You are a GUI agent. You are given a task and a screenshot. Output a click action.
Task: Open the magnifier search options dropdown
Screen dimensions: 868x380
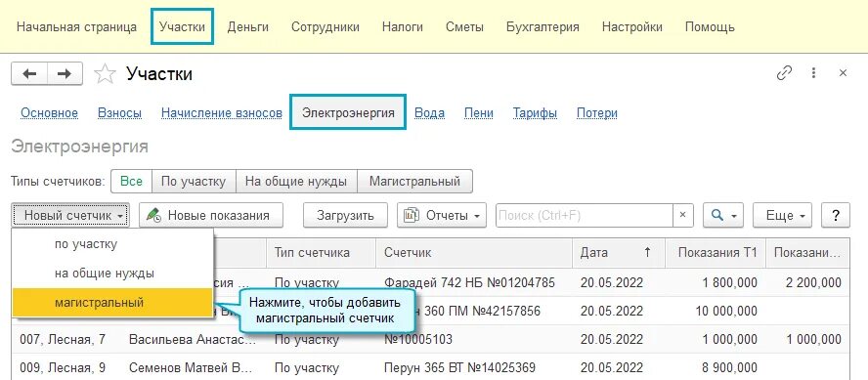(x=723, y=215)
